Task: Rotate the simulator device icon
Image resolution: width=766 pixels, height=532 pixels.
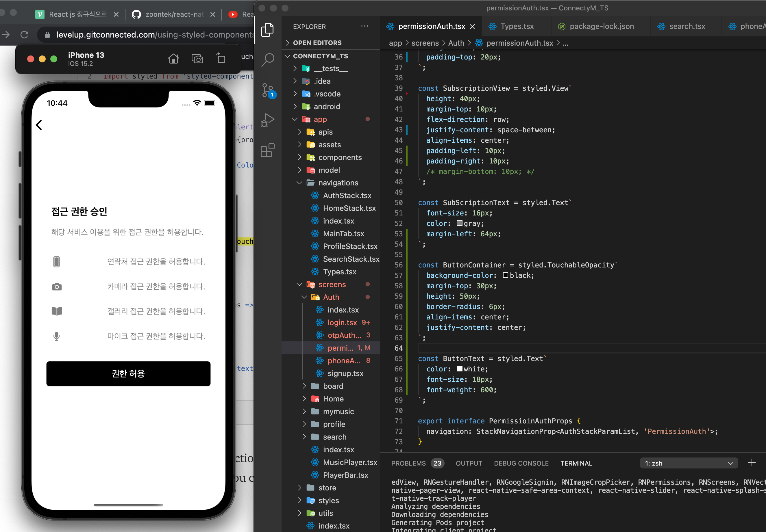Action: coord(220,59)
